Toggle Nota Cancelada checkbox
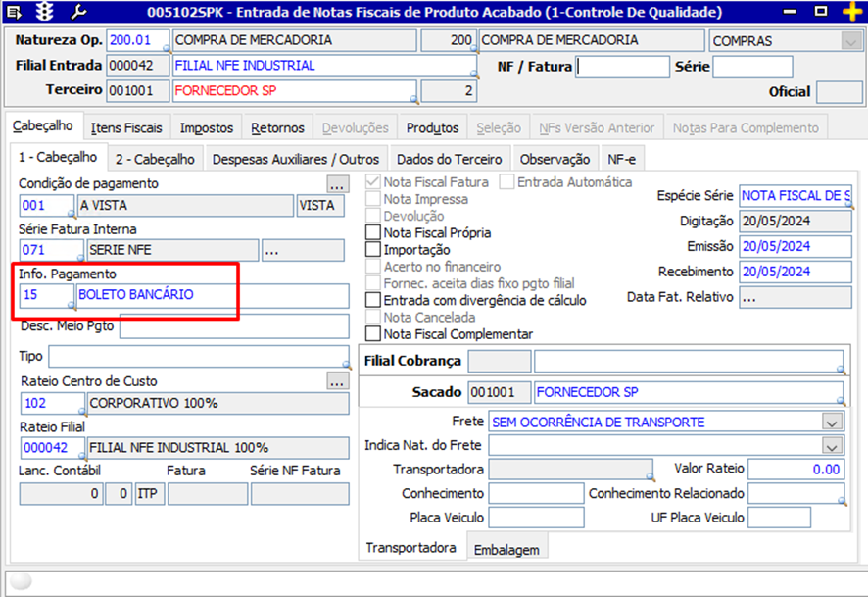This screenshot has width=868, height=597. [x=373, y=318]
